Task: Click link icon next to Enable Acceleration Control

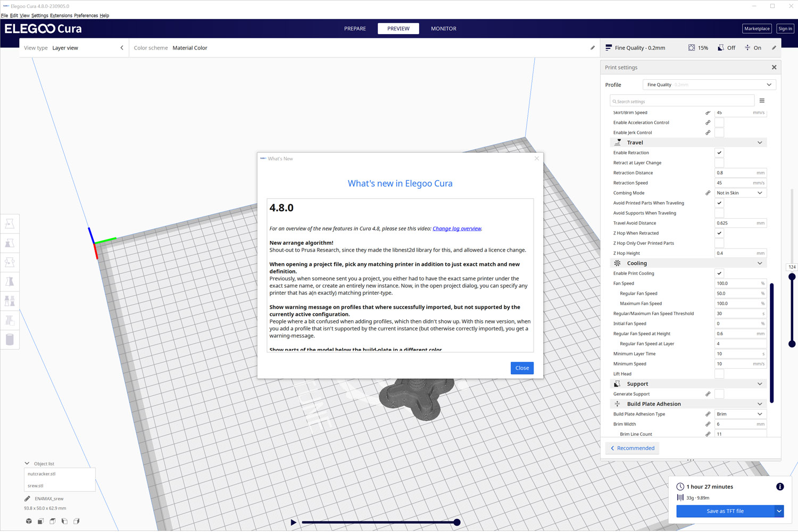Action: tap(708, 123)
